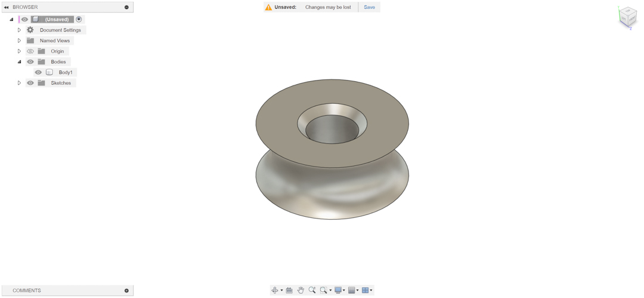This screenshot has width=644, height=298.
Task: Expand the Document Settings node
Action: [19, 30]
